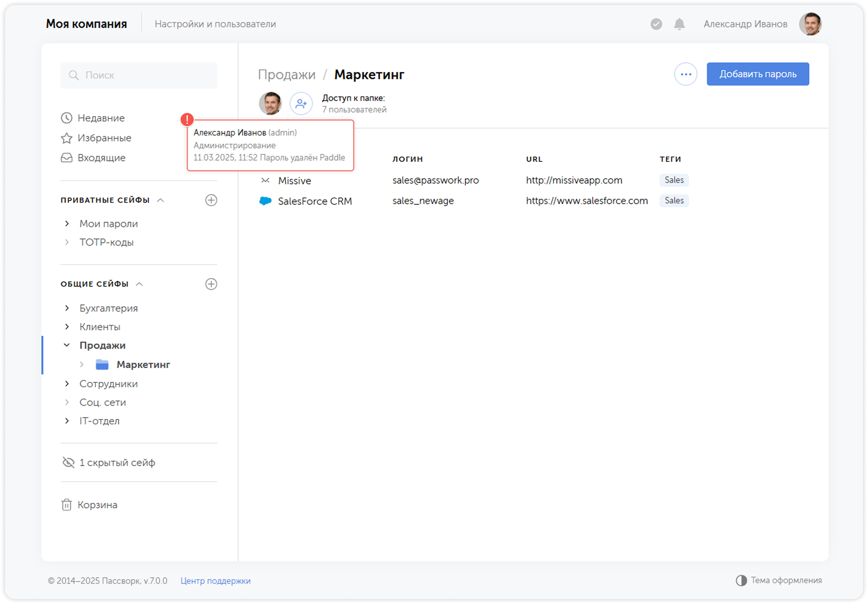Click the magnifier search icon
The image size is (868, 604).
click(74, 75)
